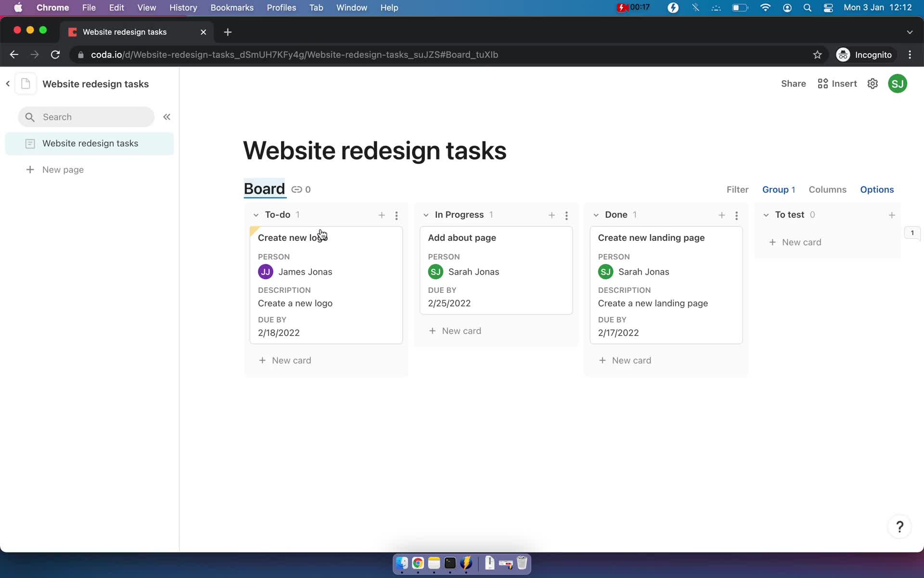
Task: Add New card in Done column
Action: coord(625,361)
